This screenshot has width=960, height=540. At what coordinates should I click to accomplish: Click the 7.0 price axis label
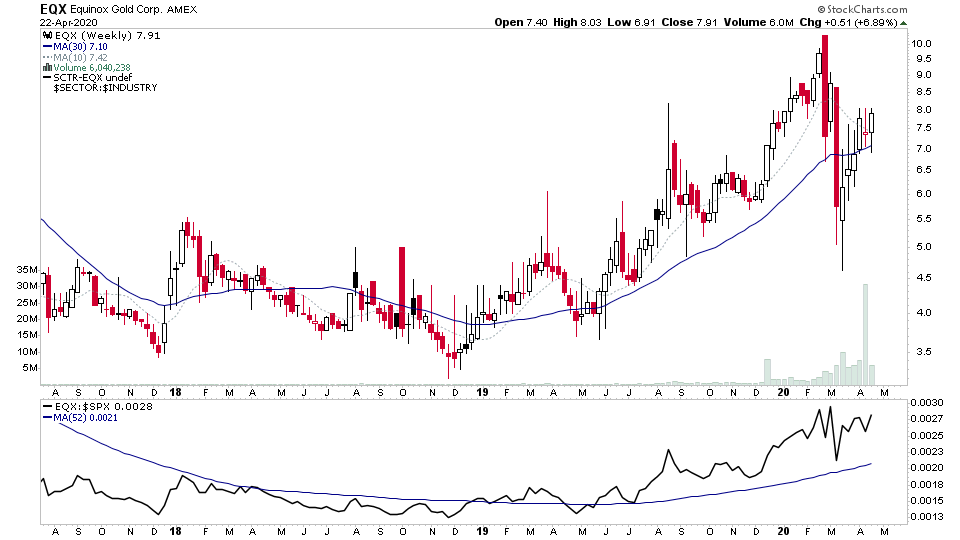click(923, 149)
